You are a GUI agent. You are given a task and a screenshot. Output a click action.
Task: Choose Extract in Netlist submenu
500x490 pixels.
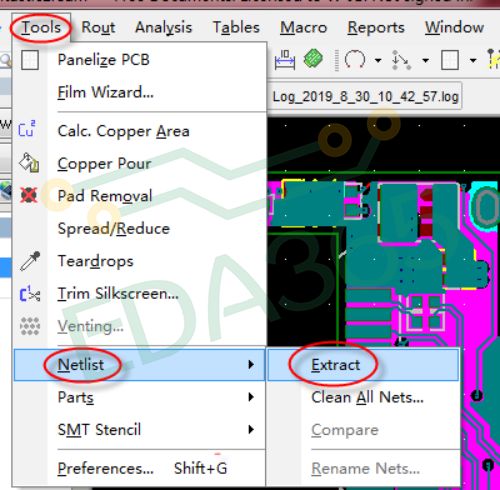click(363, 365)
